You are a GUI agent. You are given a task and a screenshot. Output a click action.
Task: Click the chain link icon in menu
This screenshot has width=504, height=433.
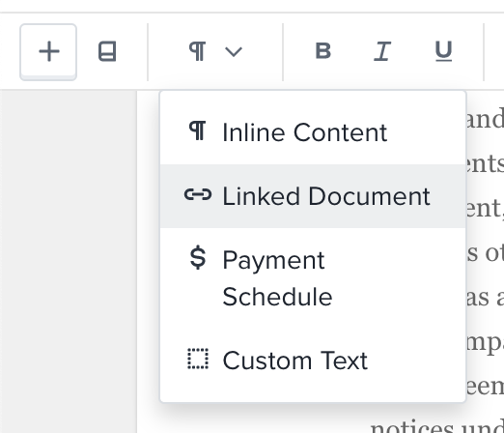coord(198,194)
